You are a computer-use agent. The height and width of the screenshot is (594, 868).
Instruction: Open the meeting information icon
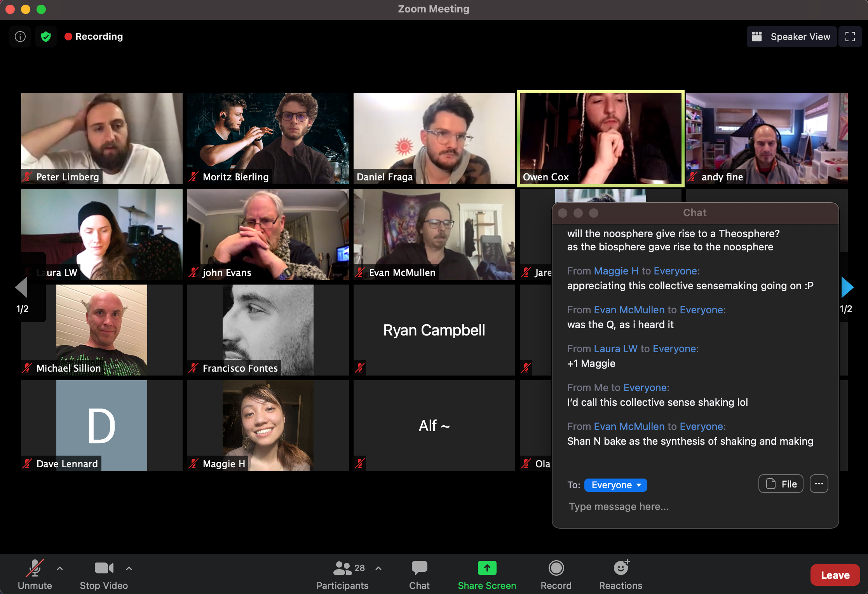coord(20,37)
